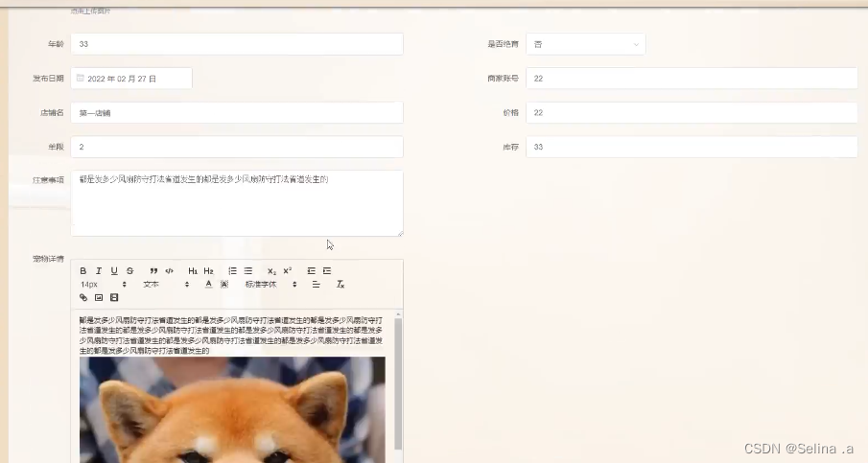Toggle bold formatting in the editor
Viewport: 868px width, 463px height.
point(83,271)
